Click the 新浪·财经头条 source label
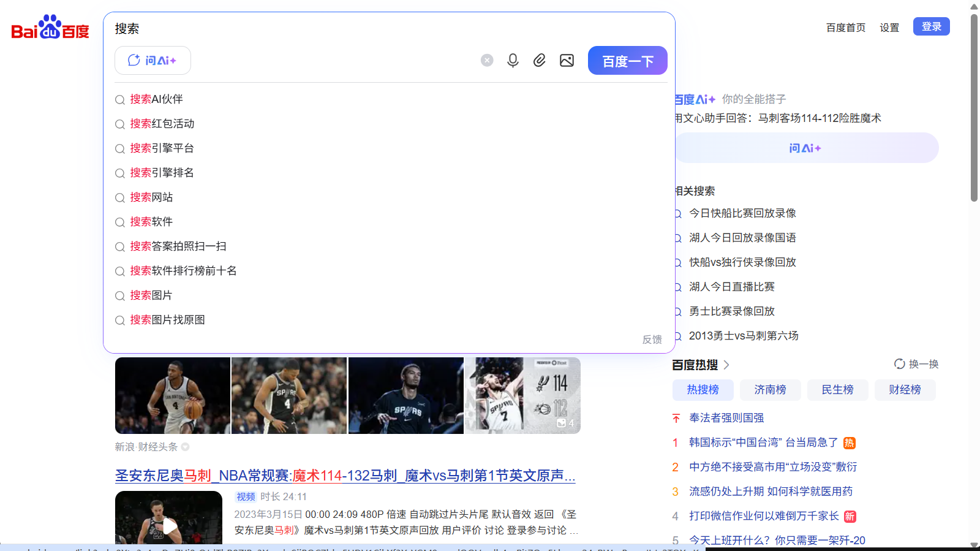The width and height of the screenshot is (980, 551). [x=146, y=447]
